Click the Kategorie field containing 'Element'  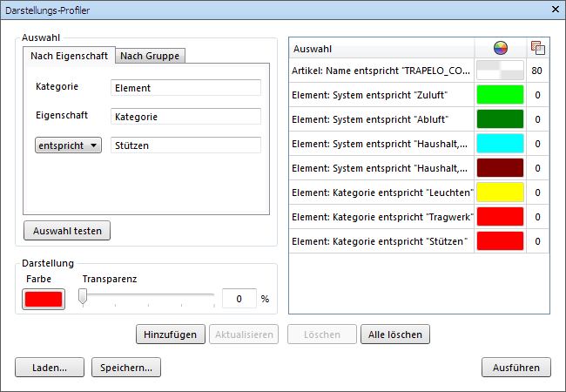186,88
